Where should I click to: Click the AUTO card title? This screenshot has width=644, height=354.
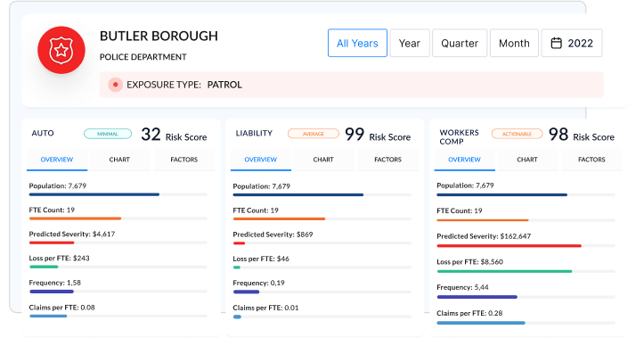point(43,133)
